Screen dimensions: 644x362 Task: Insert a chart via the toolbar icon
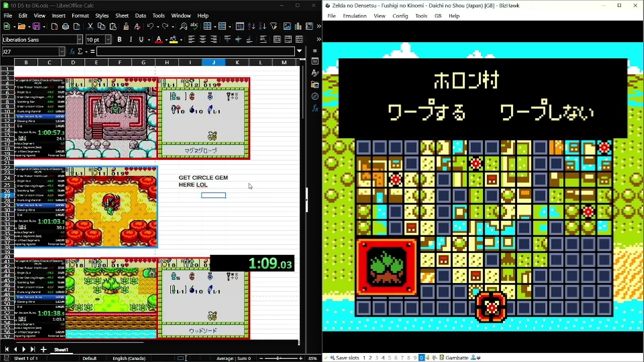pos(298,26)
